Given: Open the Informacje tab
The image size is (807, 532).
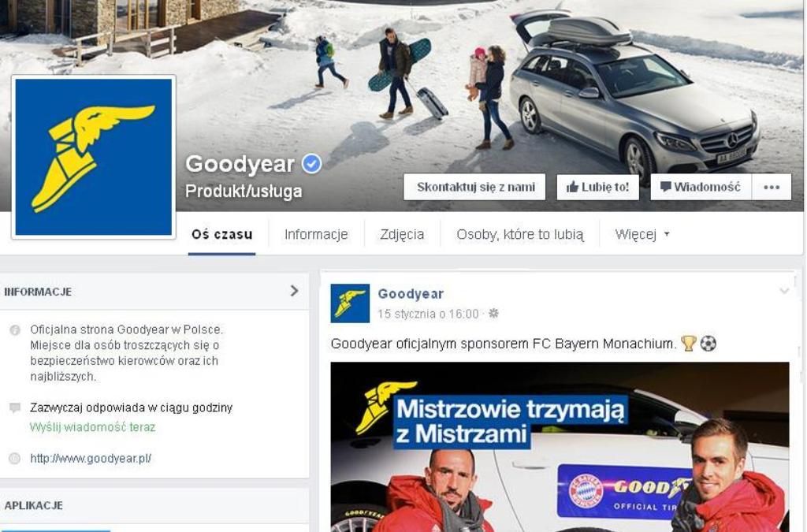Looking at the screenshot, I should coord(316,235).
